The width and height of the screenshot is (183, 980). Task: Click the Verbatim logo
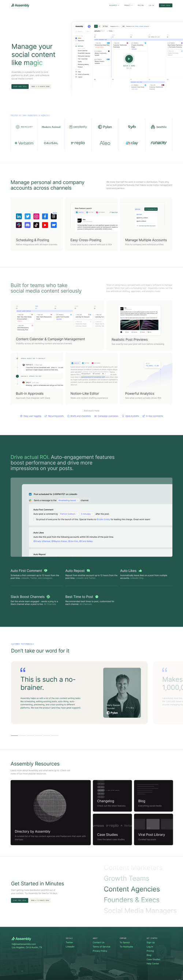24,143
